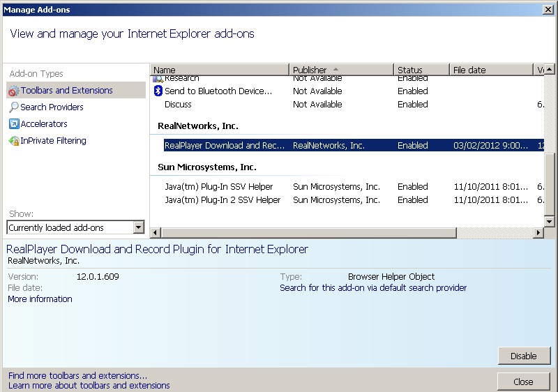Disable the selected RealPlayer add-on
The height and width of the screenshot is (392, 558).
[523, 356]
